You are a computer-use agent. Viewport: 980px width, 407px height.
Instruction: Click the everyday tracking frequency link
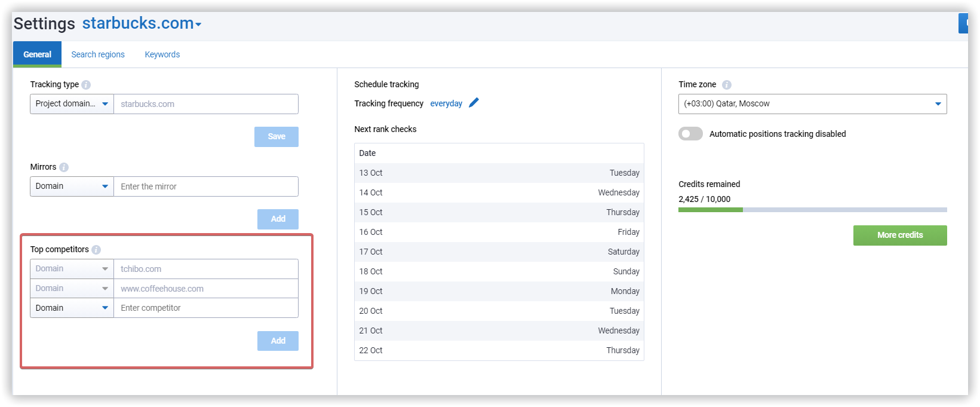tap(446, 103)
